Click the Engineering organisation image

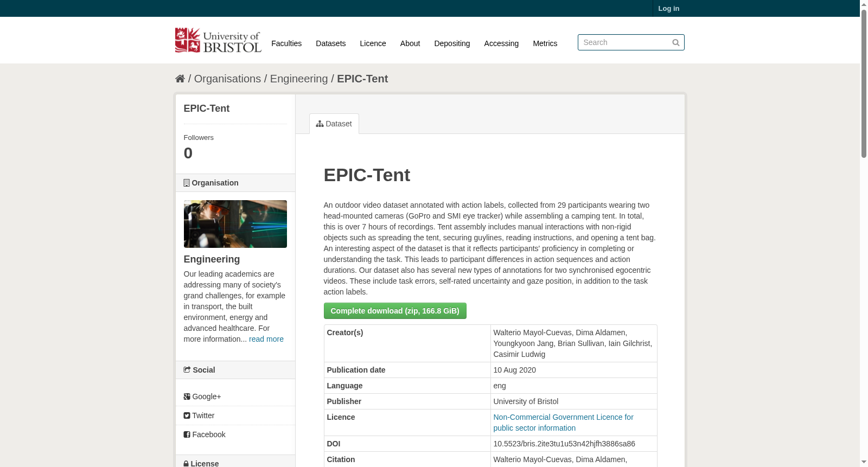pyautogui.click(x=235, y=224)
